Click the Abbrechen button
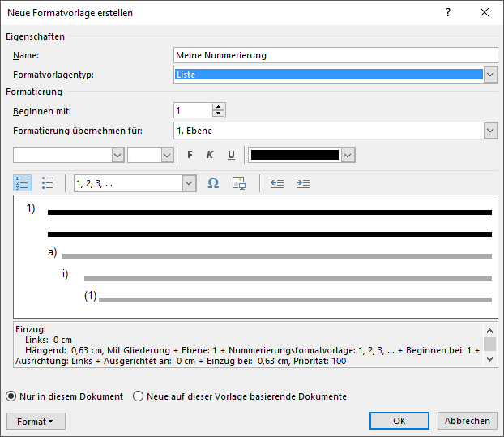Screen dimensions: 504x437 coord(468,421)
